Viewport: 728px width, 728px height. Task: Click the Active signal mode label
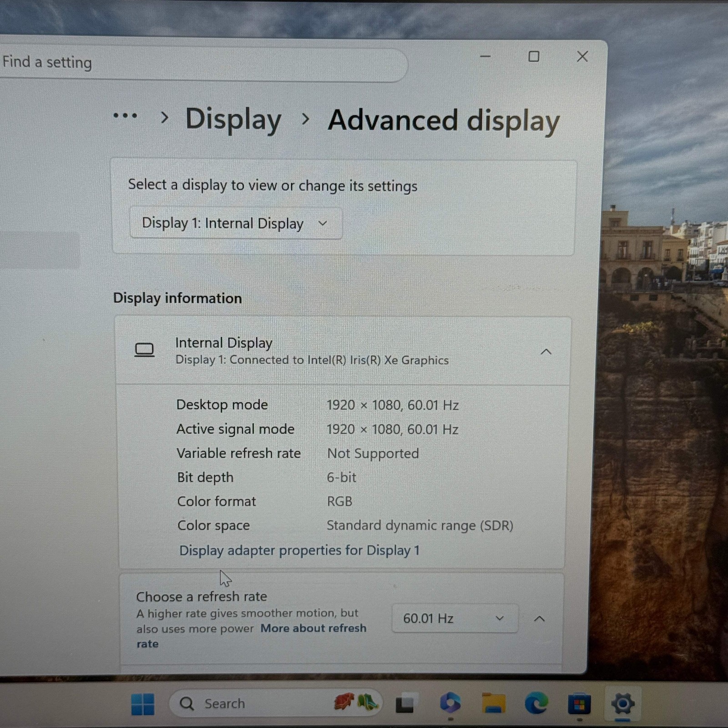pos(235,429)
